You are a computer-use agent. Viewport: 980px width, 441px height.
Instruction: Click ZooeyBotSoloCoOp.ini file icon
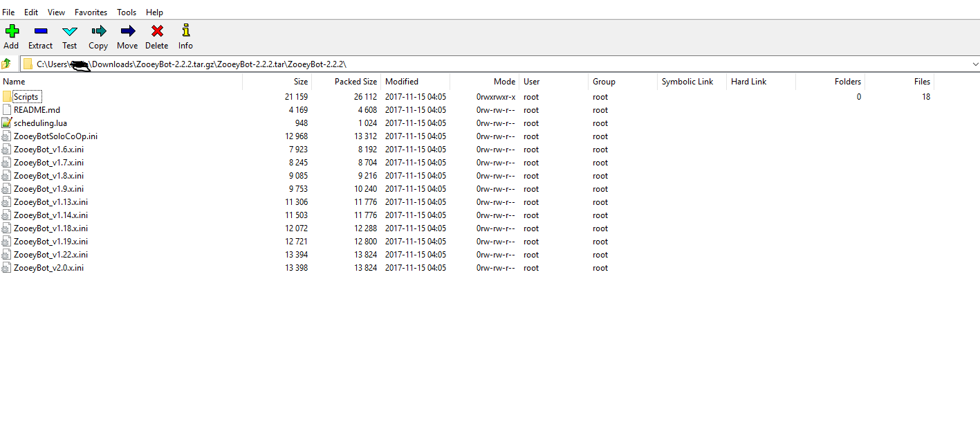tap(7, 136)
